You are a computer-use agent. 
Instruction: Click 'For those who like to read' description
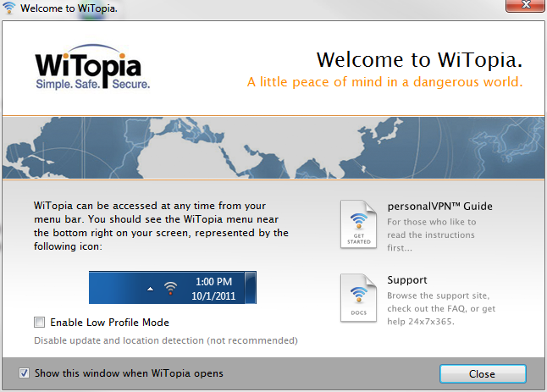coord(431,235)
